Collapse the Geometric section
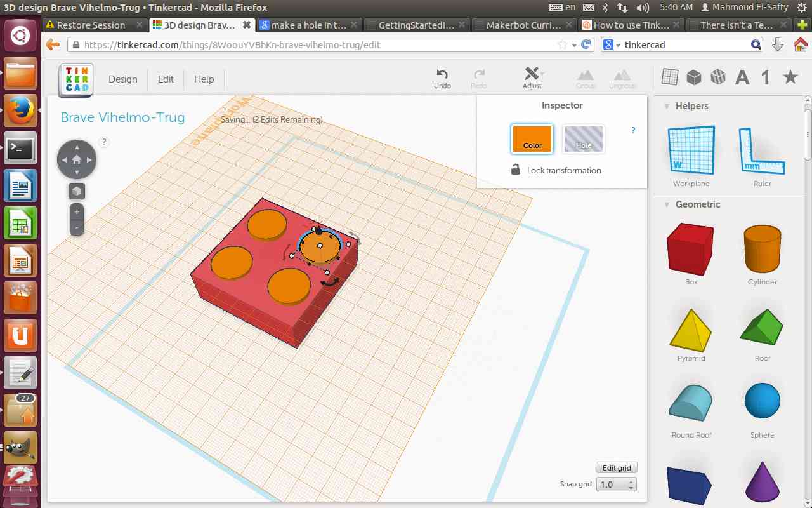Viewport: 812px width, 508px height. [x=667, y=204]
